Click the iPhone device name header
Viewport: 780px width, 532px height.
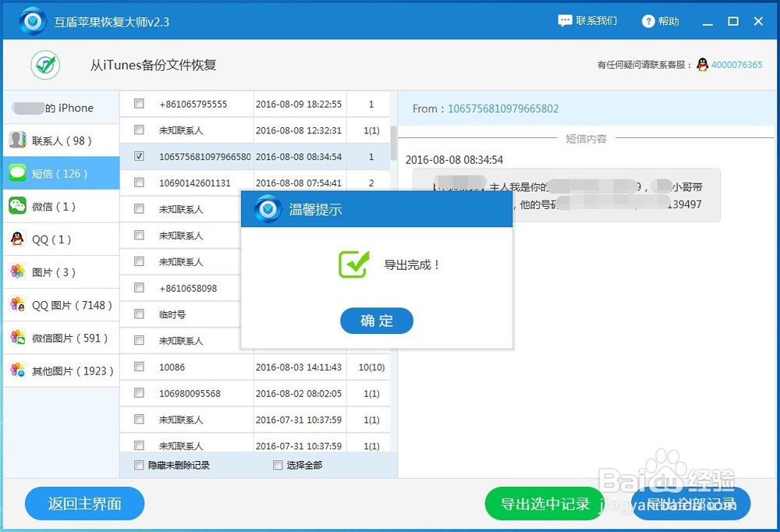pyautogui.click(x=61, y=108)
